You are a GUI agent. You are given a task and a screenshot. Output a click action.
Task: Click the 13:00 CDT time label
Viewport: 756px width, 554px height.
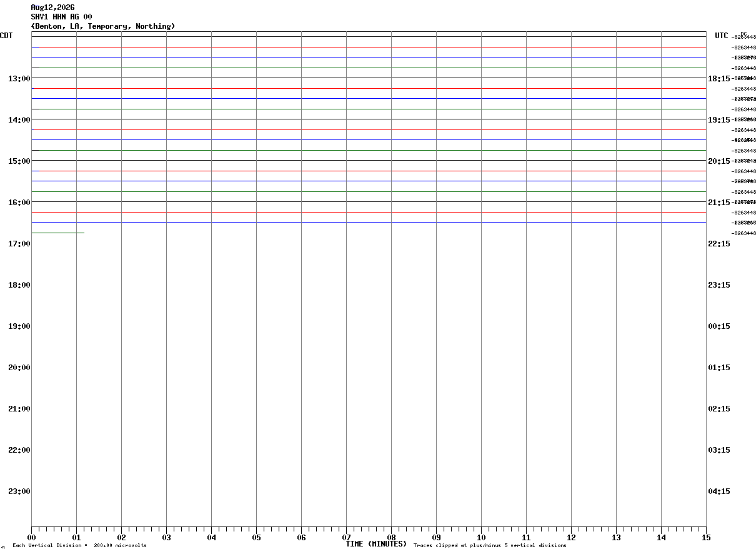point(19,78)
